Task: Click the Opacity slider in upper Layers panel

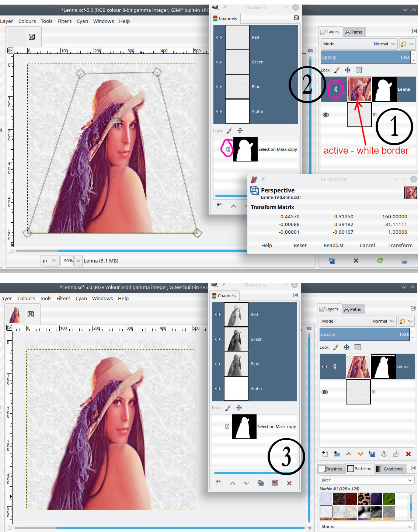Action: coord(365,57)
